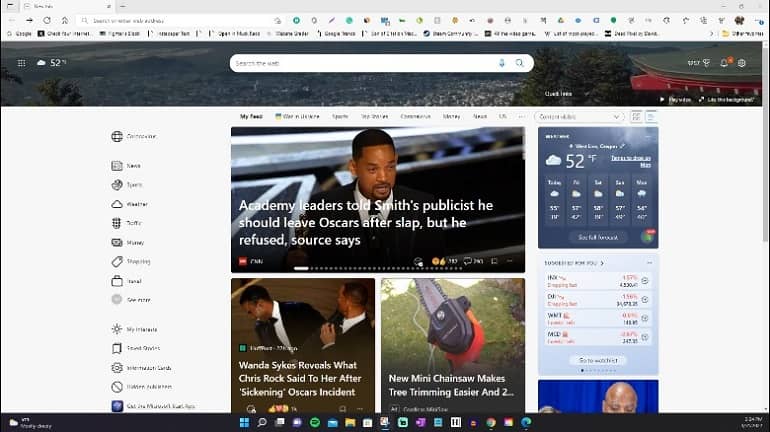Switch feed to grid layout view
The image size is (770, 432).
coord(636,117)
